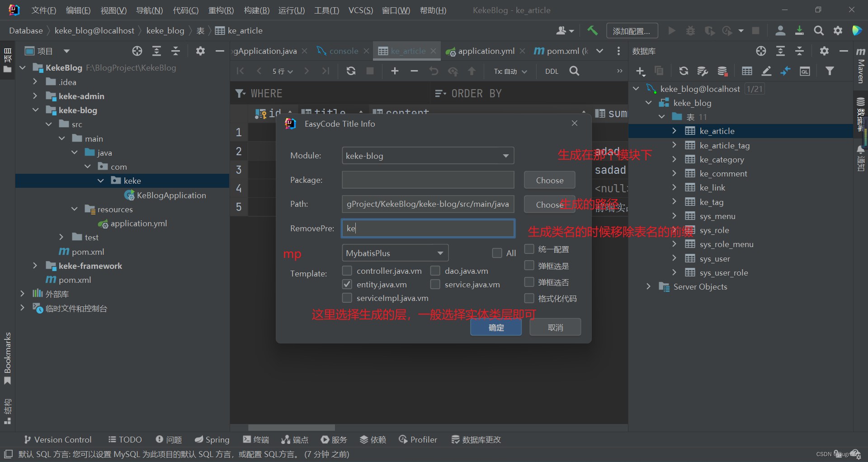868x462 pixels.
Task: Click Choose button for Path
Action: (549, 205)
